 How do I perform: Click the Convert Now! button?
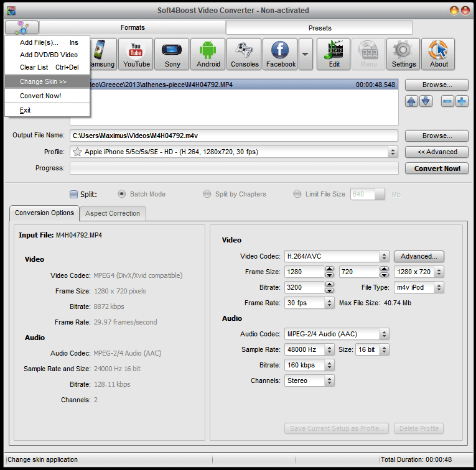tap(437, 168)
